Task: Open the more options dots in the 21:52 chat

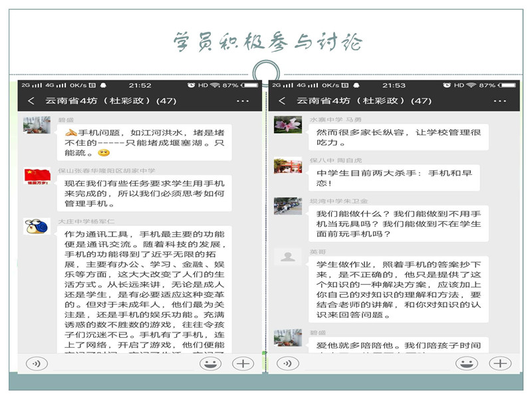Action: pyautogui.click(x=243, y=101)
